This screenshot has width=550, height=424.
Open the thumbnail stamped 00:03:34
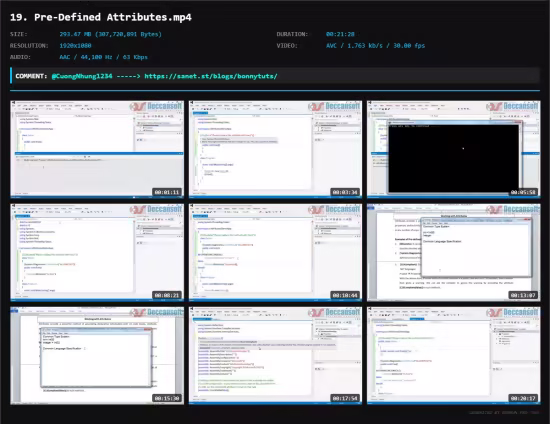[x=275, y=149]
